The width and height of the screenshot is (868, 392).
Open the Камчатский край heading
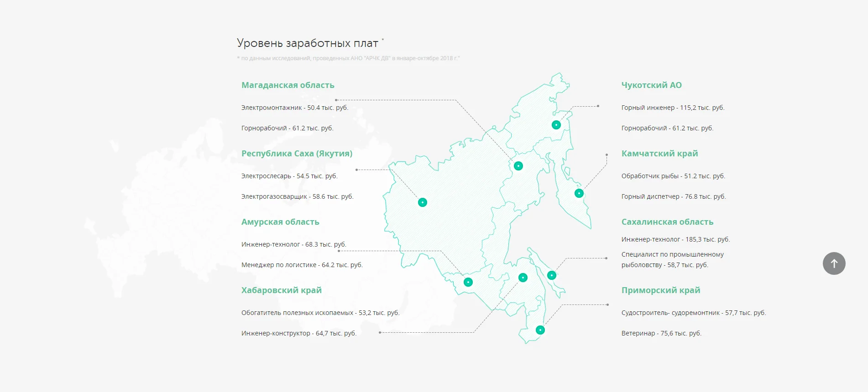tap(659, 154)
